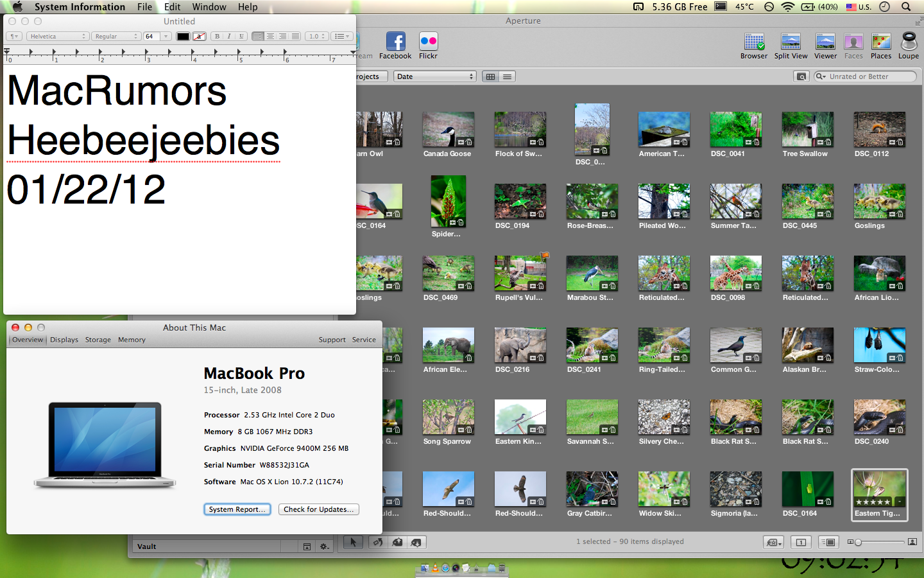Open the Edit menu
Viewport: 924px width, 578px height.
click(173, 7)
